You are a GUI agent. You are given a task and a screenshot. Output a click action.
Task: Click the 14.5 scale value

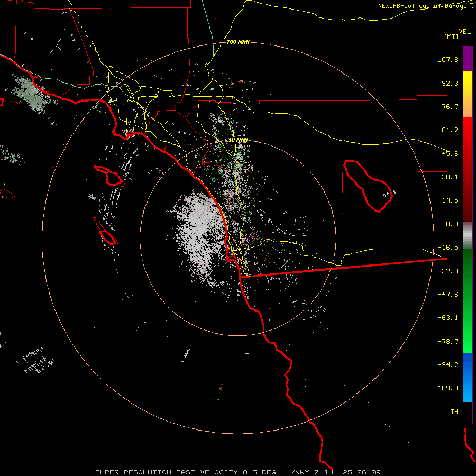pos(450,200)
